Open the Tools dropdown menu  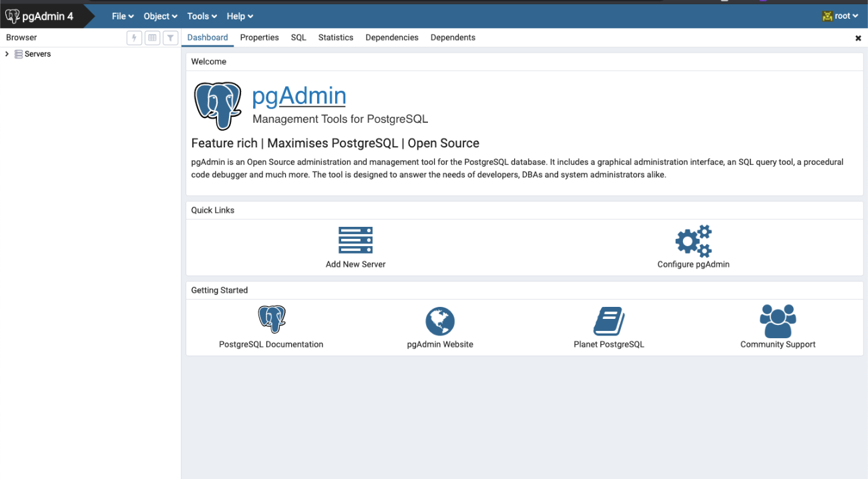[x=202, y=16]
